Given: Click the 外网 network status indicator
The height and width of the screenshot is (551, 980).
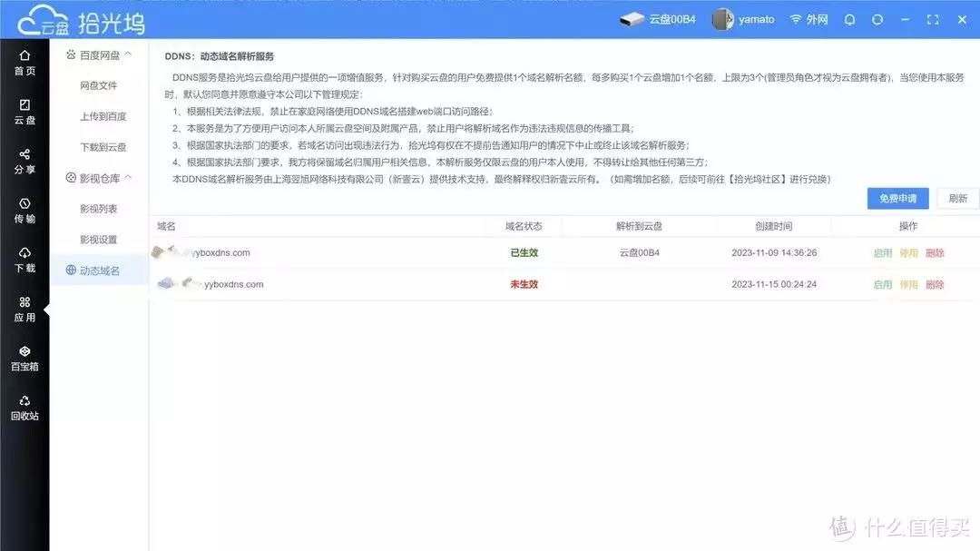Looking at the screenshot, I should [x=808, y=19].
